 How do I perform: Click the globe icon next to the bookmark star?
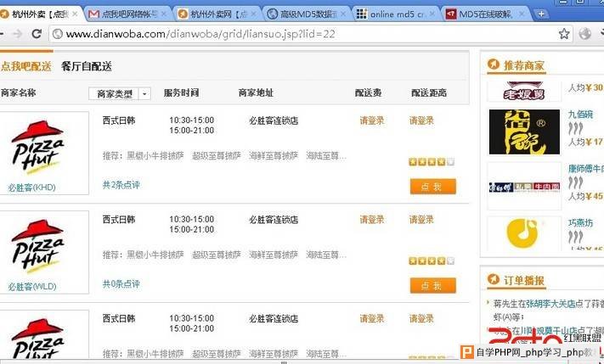584,34
